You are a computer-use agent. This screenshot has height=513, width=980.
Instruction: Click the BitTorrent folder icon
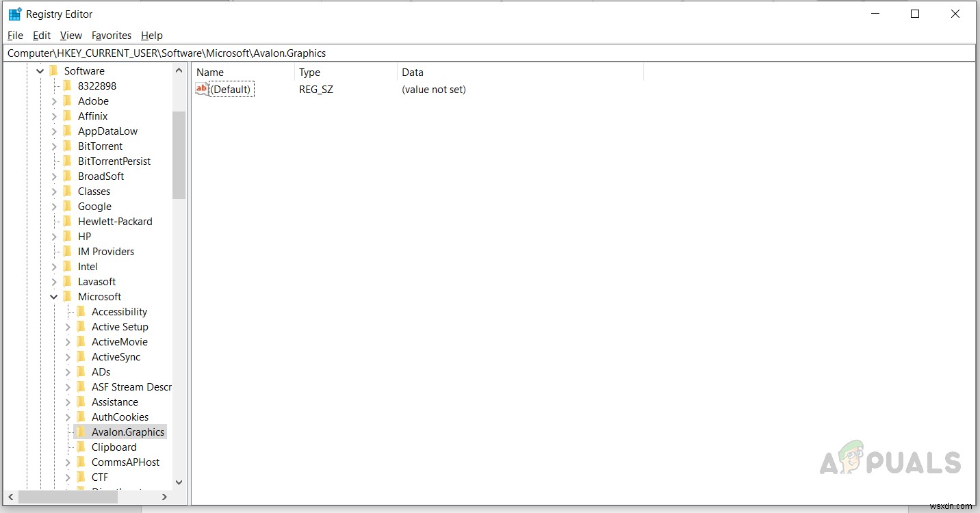[67, 146]
